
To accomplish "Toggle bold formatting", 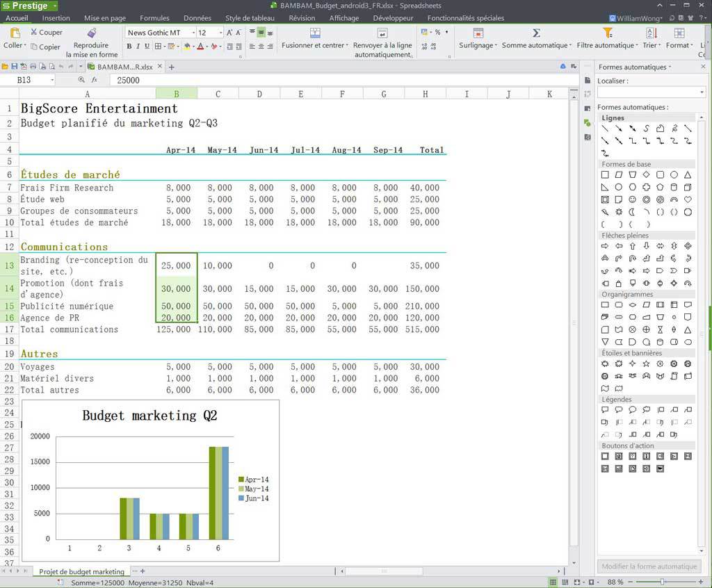I will coord(129,47).
